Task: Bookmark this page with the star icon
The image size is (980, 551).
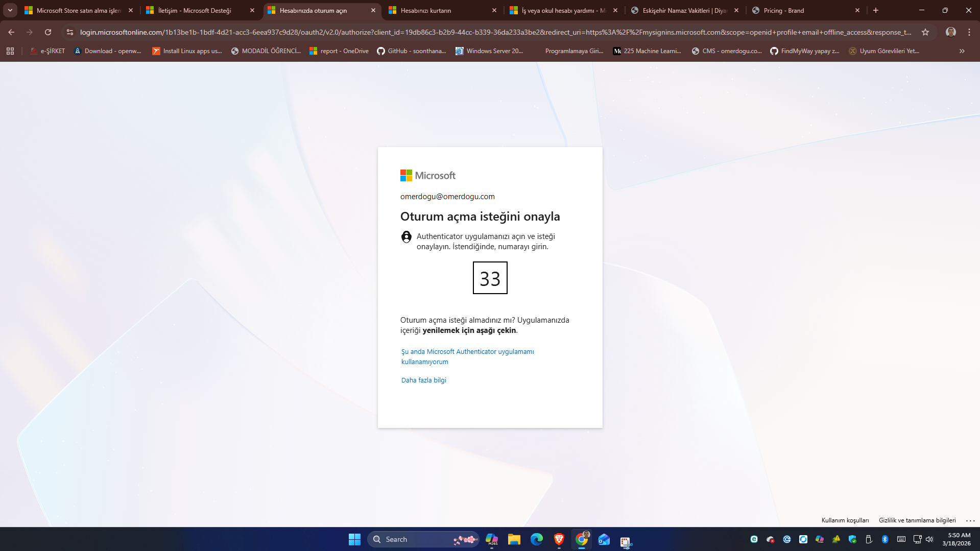Action: [x=925, y=32]
